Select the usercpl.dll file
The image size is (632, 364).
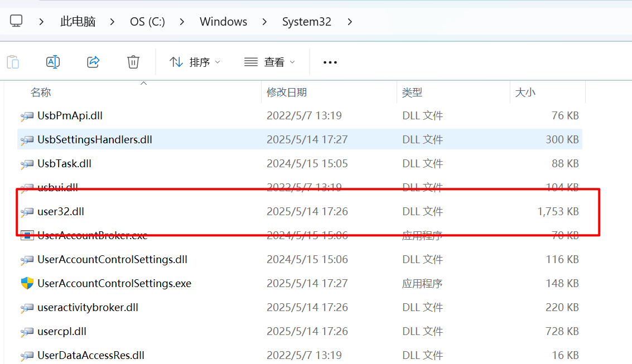point(62,331)
